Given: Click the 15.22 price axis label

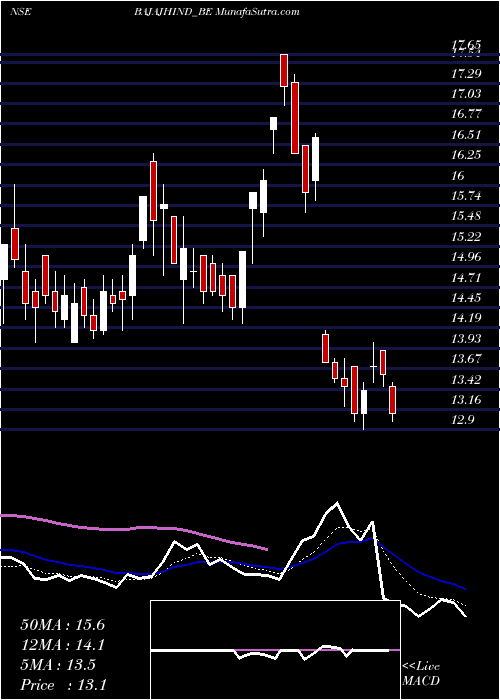Looking at the screenshot, I should click(466, 237).
